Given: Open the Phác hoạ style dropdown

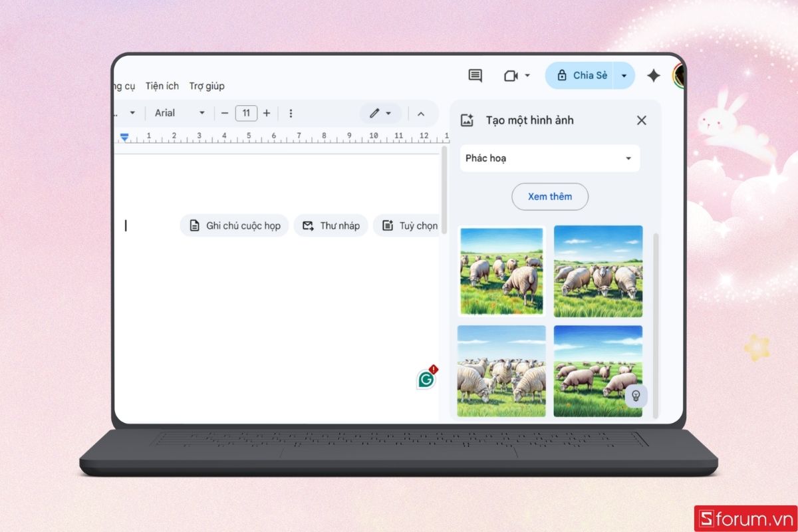Looking at the screenshot, I should coord(550,158).
